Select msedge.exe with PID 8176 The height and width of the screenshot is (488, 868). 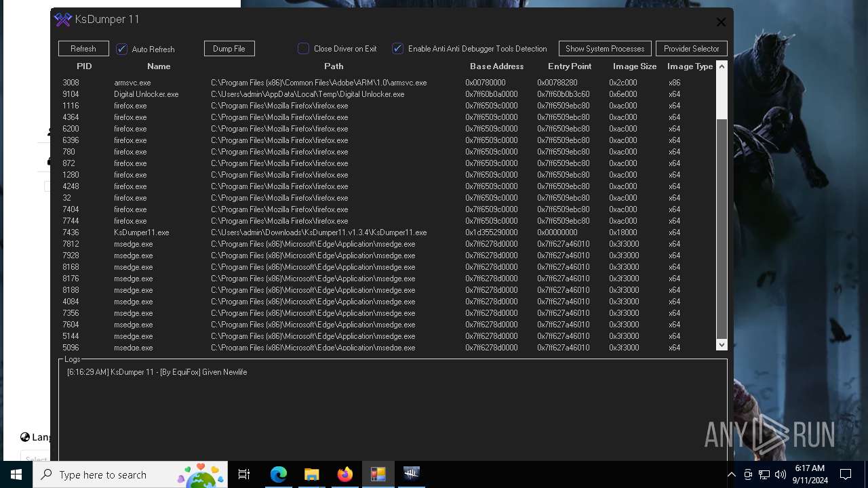click(387, 279)
